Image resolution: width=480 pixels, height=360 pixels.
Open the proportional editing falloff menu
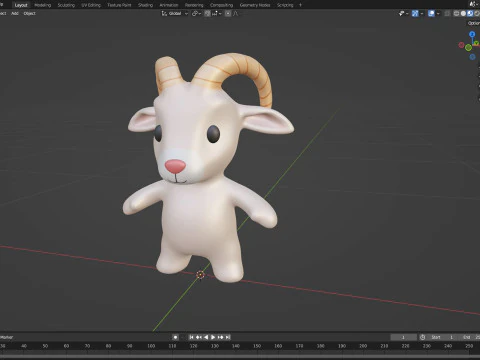236,13
